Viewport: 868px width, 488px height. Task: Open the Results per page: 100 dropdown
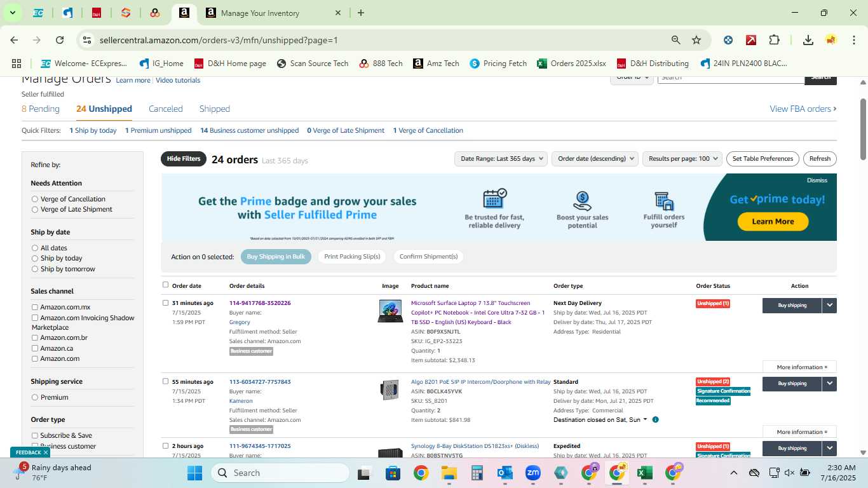pyautogui.click(x=682, y=158)
